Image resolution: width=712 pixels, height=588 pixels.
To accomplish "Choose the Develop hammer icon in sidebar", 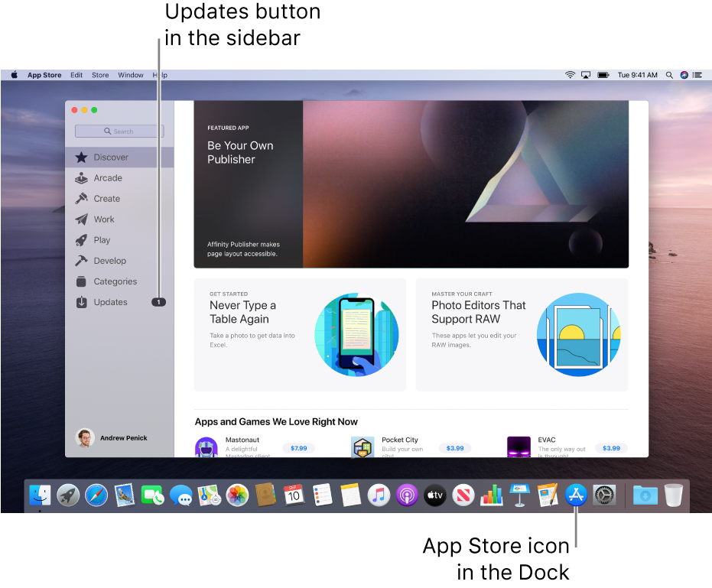I will tap(81, 261).
